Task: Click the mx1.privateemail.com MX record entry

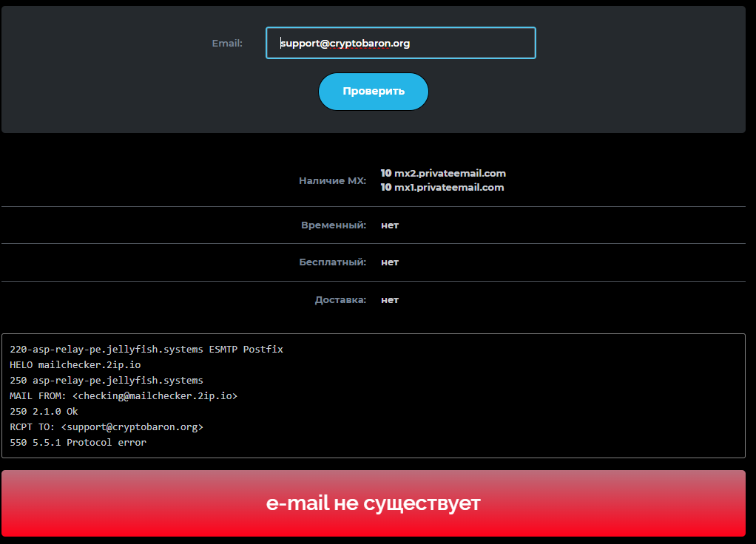Action: [442, 187]
